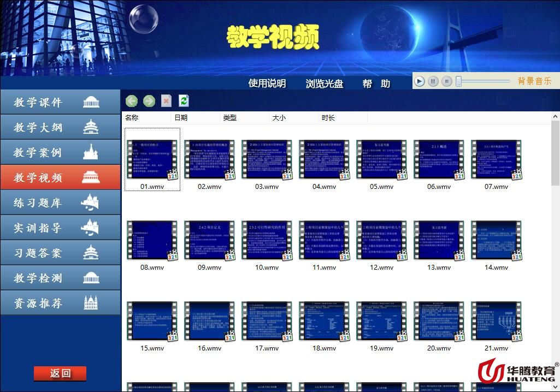Click the green back arrow icon
This screenshot has width=560, height=392.
[132, 101]
